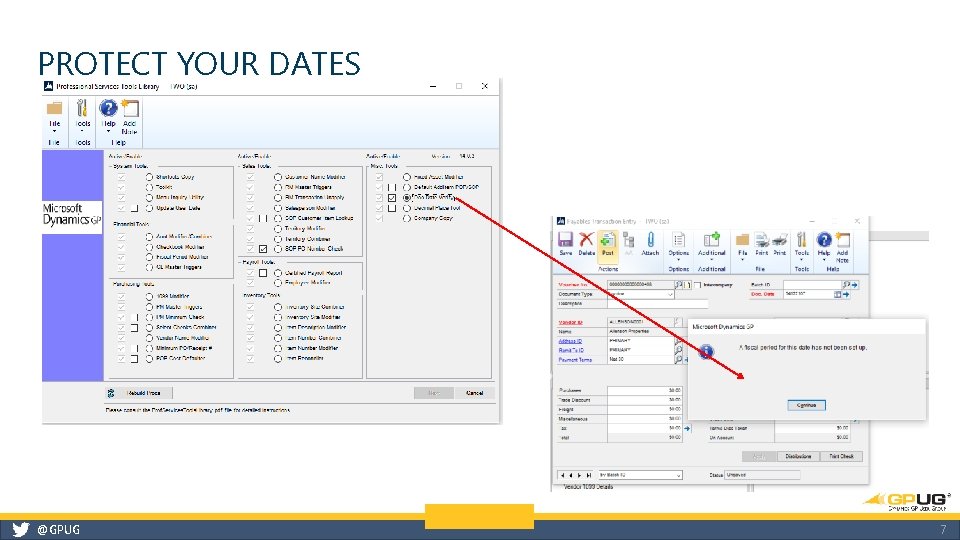Image resolution: width=960 pixels, height=540 pixels.
Task: Select the Vendor Name Modifier radio button
Action: pyautogui.click(x=149, y=338)
